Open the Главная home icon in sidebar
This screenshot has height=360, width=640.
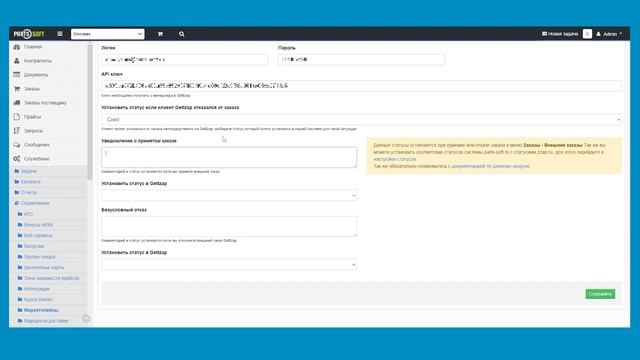[17, 47]
